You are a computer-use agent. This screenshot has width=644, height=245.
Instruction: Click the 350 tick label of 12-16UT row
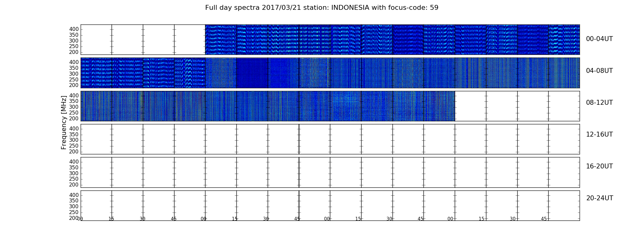[74, 134]
